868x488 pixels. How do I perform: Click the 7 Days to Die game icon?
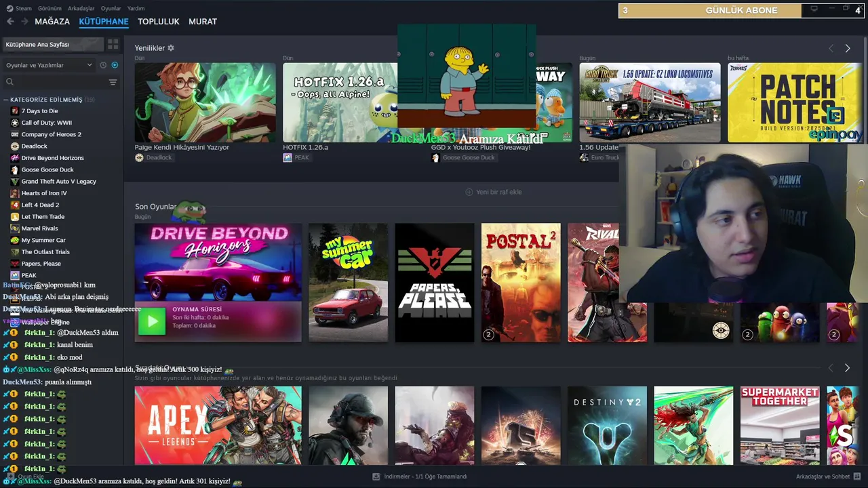click(15, 111)
